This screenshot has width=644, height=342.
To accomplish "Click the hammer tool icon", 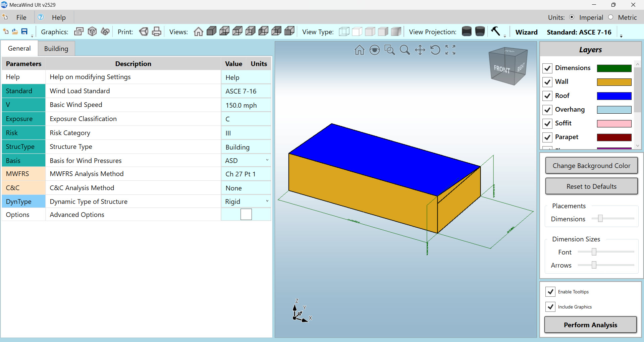I will (x=495, y=31).
